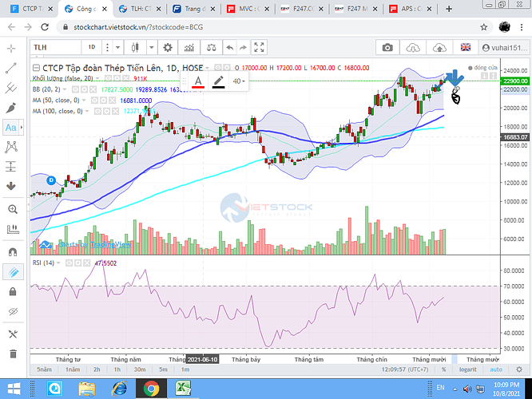Switch to the APS browser tab
The height and width of the screenshot is (399, 532).
[411, 9]
